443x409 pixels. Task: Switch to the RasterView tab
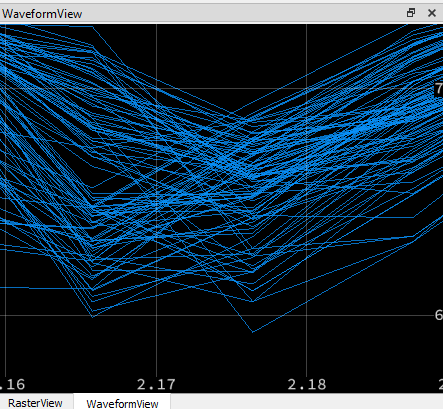(x=35, y=403)
